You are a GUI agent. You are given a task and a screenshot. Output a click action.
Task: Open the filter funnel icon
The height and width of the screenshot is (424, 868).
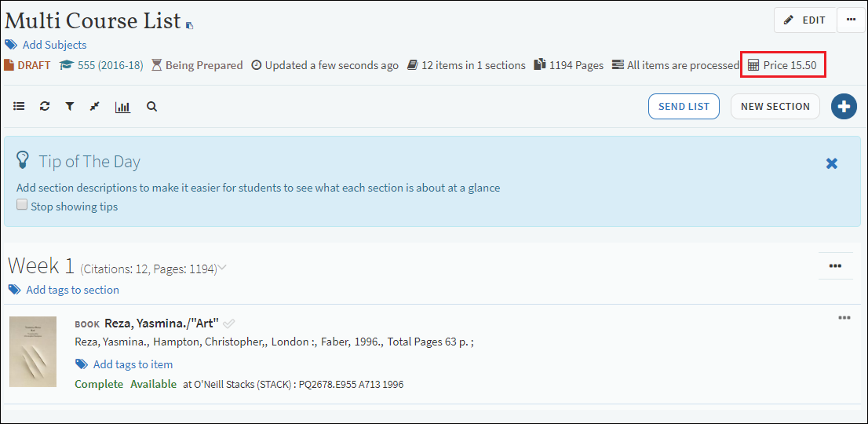(70, 107)
